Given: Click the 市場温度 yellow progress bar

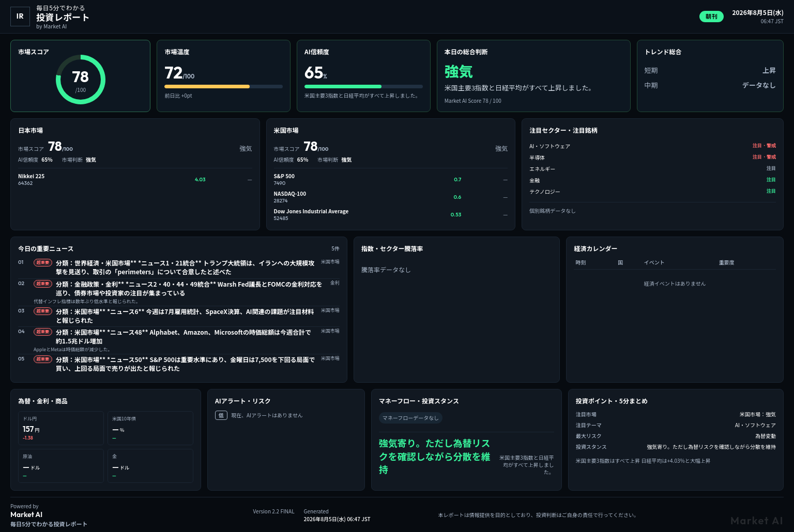Looking at the screenshot, I should tap(223, 86).
